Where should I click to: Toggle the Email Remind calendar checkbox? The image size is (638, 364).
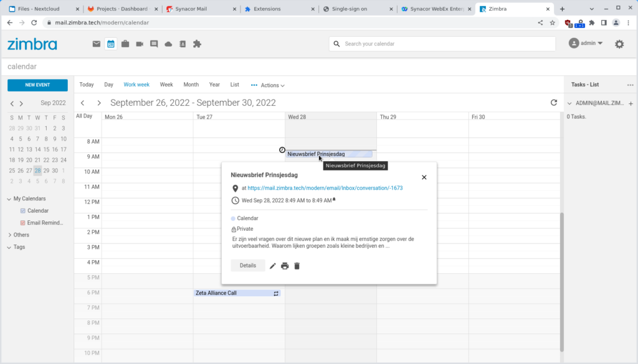22,222
